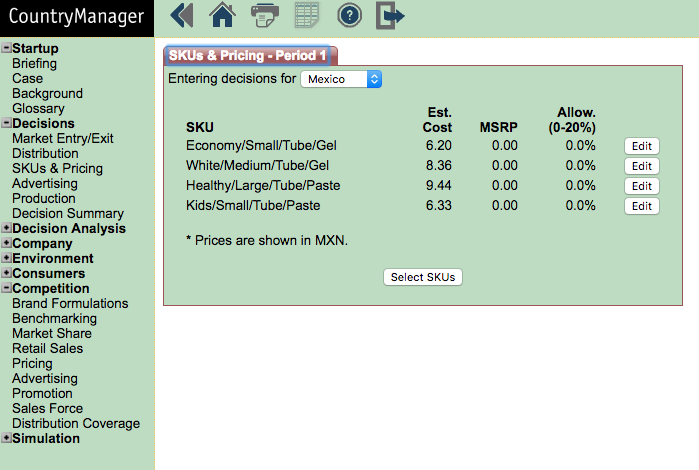Click the MSRP column header
The image size is (699, 470).
tap(498, 128)
